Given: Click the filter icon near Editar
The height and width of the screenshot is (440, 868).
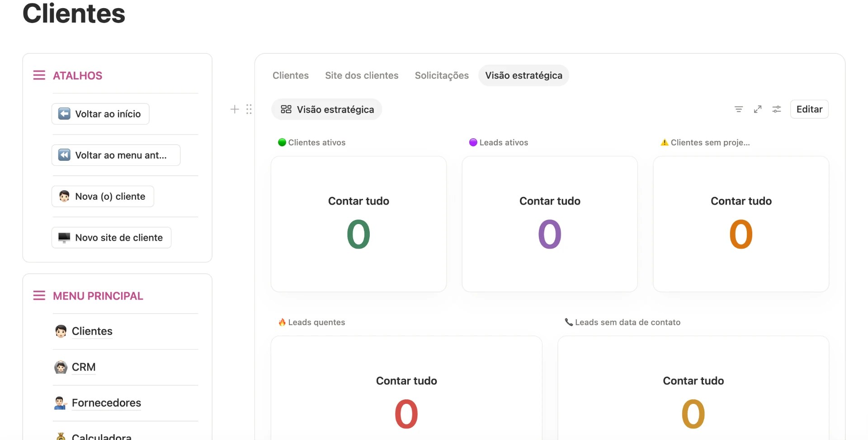Looking at the screenshot, I should 739,109.
